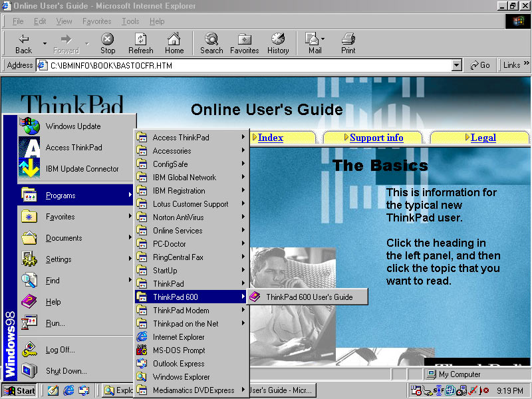Click the man-on-phone photo in guide
Viewport: 532px width, 399px height.
pyautogui.click(x=293, y=305)
